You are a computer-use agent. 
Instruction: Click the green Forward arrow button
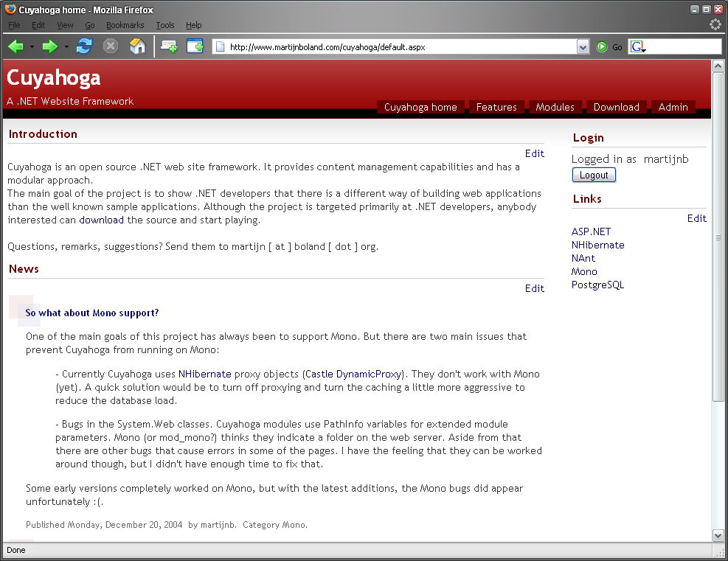coord(49,46)
